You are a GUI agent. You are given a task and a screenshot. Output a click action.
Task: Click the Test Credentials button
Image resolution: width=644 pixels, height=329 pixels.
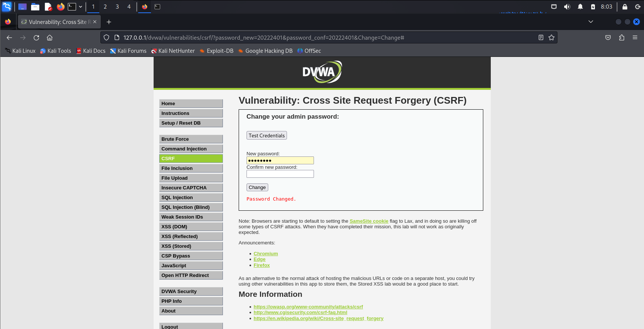click(267, 135)
